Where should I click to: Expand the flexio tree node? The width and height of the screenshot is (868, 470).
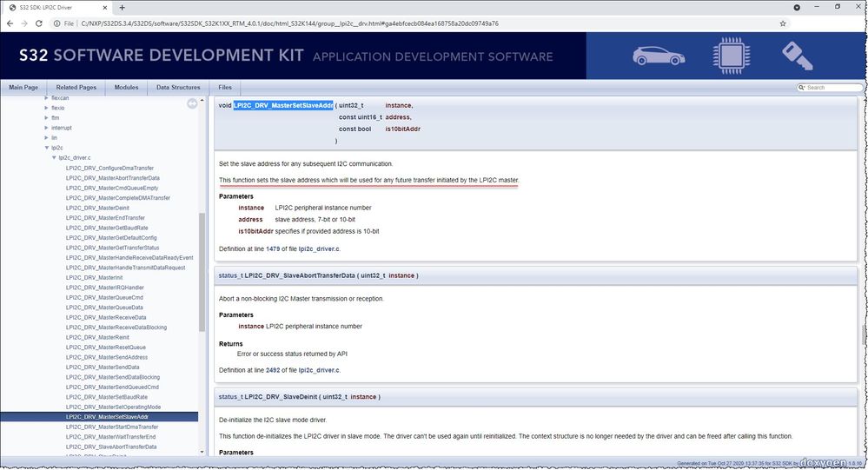(x=47, y=108)
